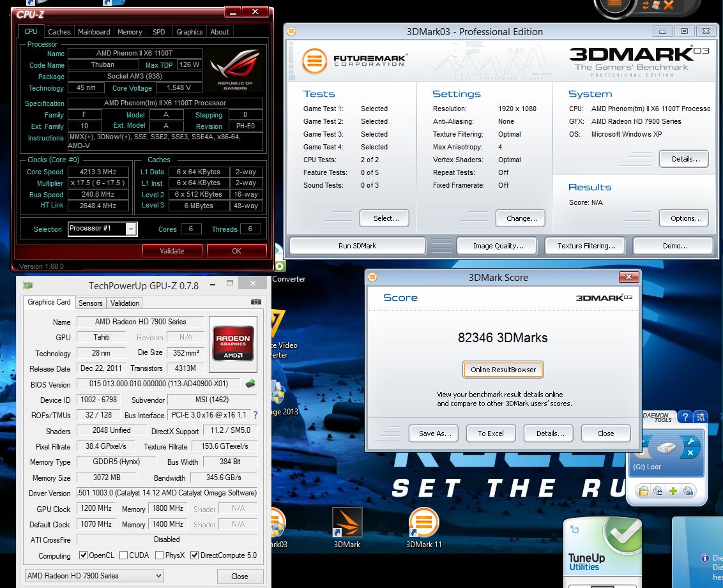Toggle the DirectCompute 5.0 checkbox
Viewport: 723px width, 588px height.
tap(195, 555)
